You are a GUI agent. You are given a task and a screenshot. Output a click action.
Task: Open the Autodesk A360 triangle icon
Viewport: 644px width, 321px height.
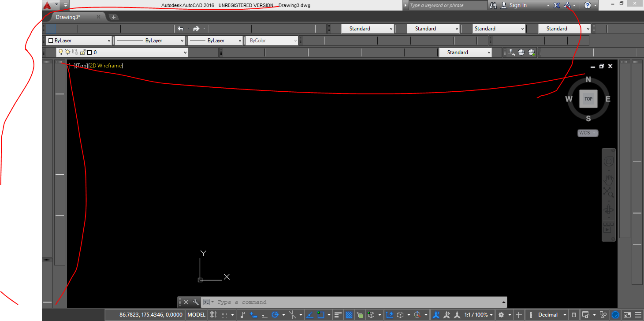coord(568,5)
